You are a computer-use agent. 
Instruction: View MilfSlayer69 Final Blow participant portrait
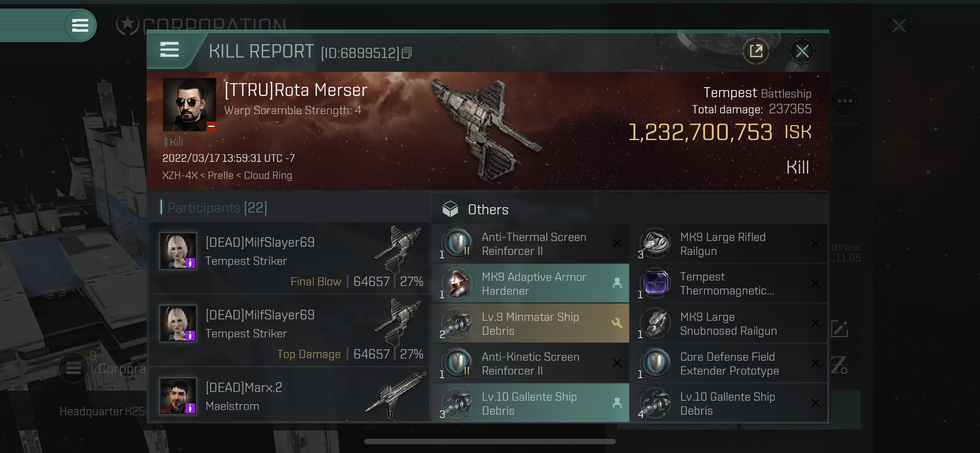pos(178,251)
